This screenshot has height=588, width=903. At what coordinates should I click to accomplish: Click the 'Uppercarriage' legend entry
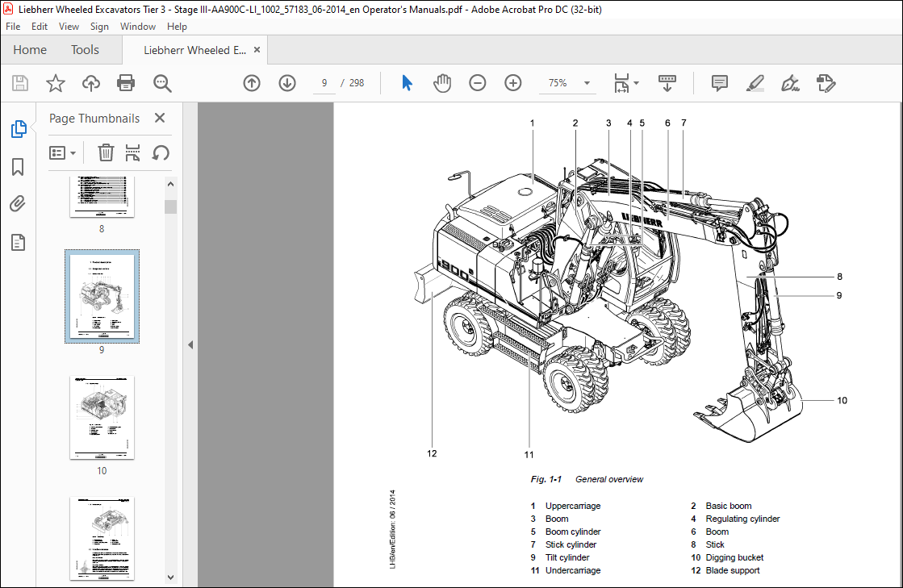[573, 506]
